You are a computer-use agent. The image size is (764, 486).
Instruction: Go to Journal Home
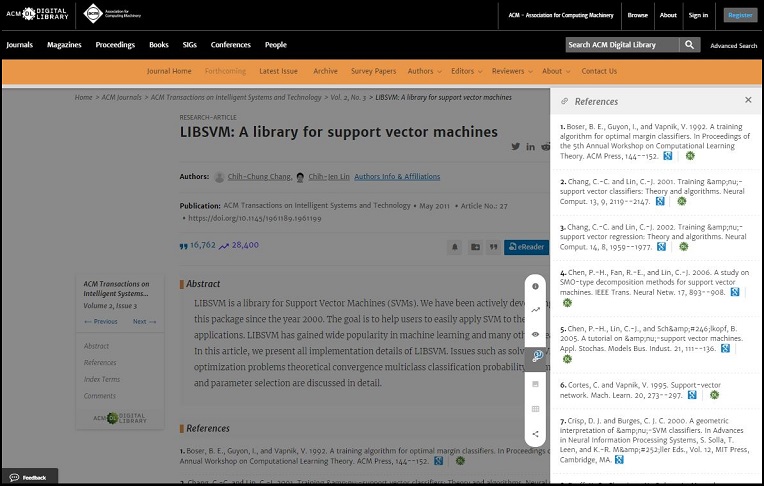tap(169, 71)
